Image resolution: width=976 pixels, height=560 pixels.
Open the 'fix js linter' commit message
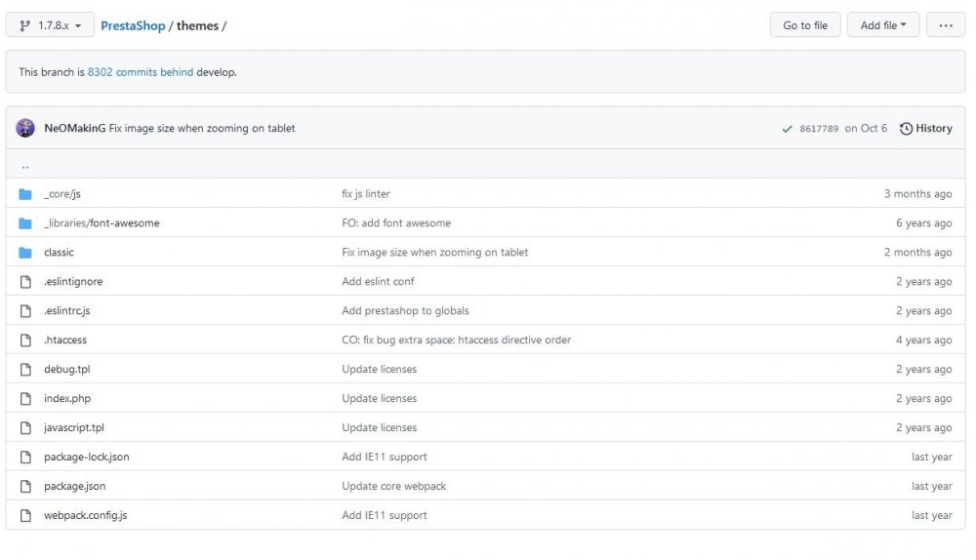point(366,194)
